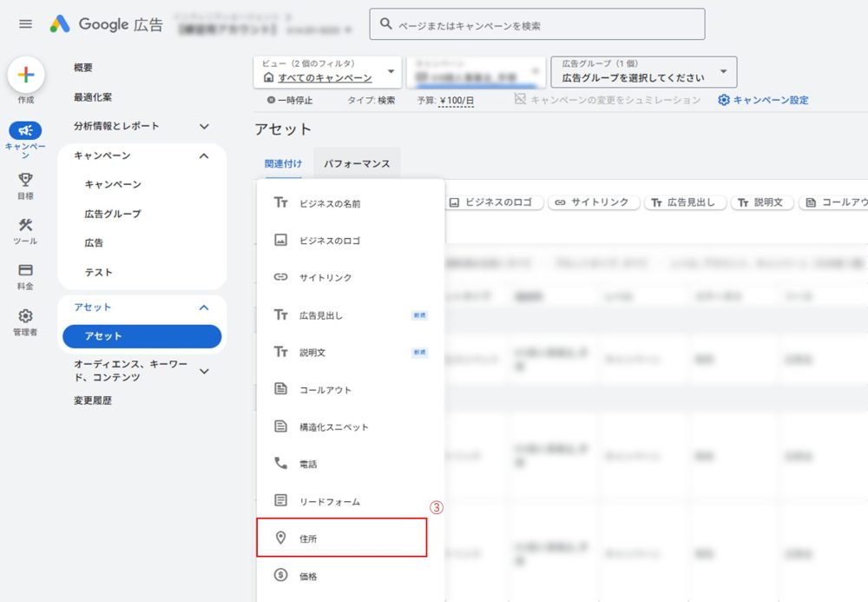Open the ad group selector dropdown

pyautogui.click(x=644, y=72)
